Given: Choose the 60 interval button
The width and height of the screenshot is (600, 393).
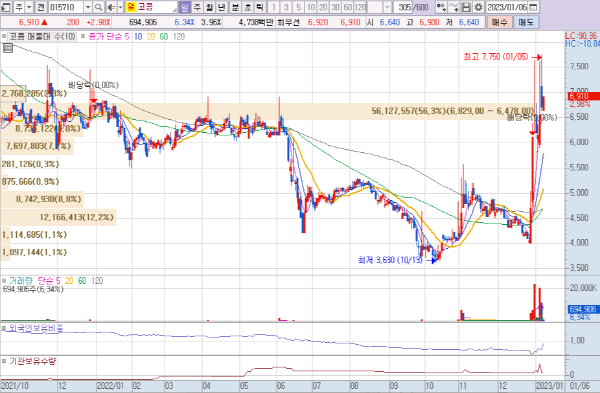Looking at the screenshot, I should [348, 7].
